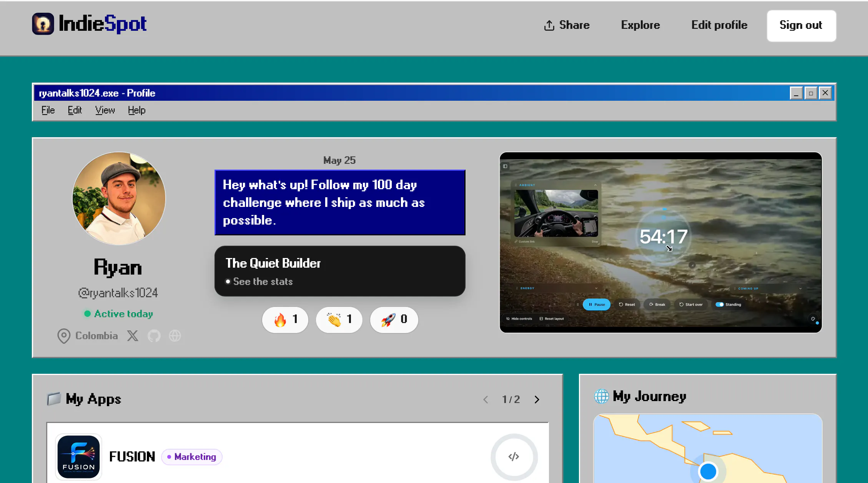
Task: Collapse the Ambient panel in the preview
Action: tap(595, 185)
